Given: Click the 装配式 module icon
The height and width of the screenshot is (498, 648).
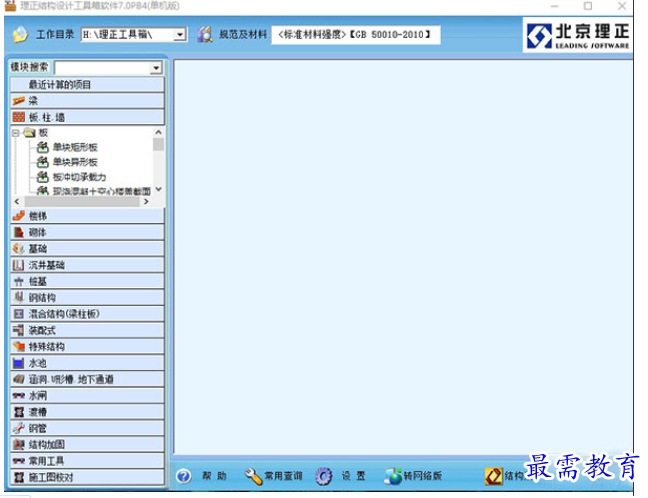Looking at the screenshot, I should (19, 330).
